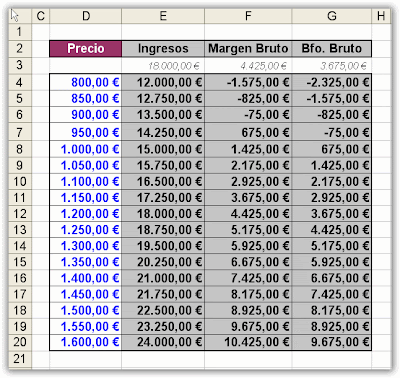Select italic cell 3.675,00 € in row 3
This screenshot has height=378, width=400.
coord(332,65)
